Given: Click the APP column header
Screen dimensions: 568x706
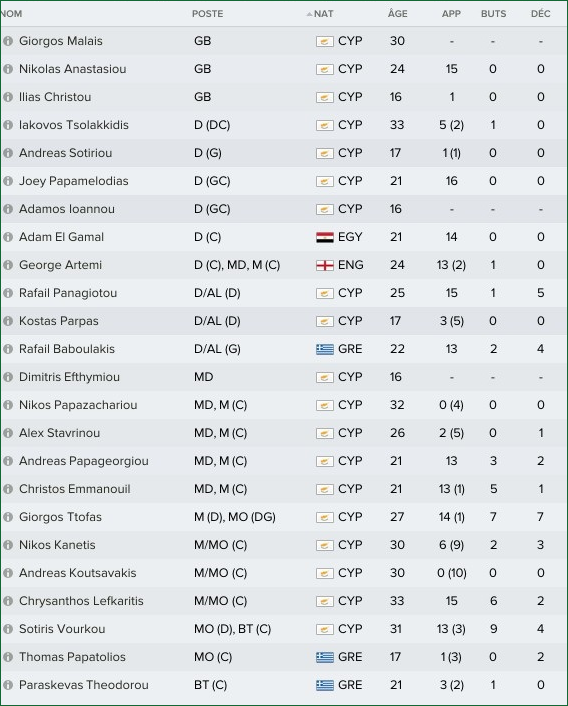Looking at the screenshot, I should 451,14.
